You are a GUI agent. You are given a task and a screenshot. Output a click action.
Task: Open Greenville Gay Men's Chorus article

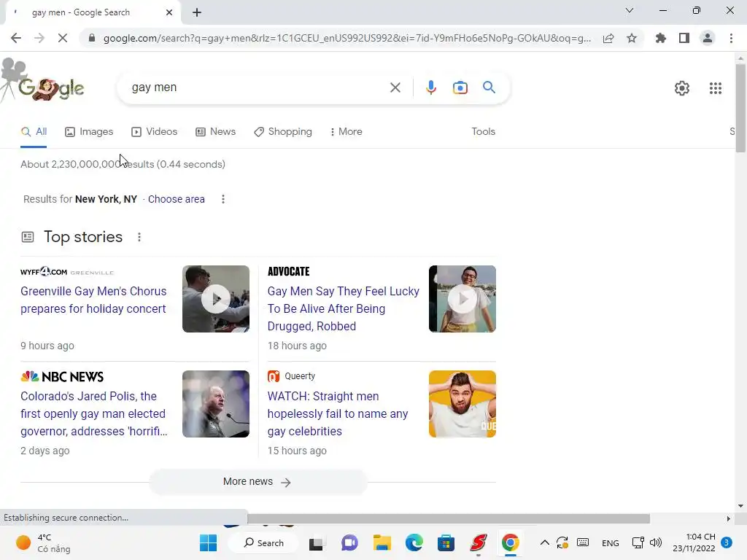94,300
